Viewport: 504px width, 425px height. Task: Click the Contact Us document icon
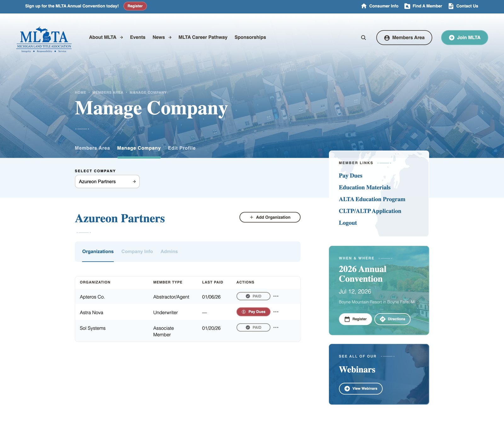451,6
